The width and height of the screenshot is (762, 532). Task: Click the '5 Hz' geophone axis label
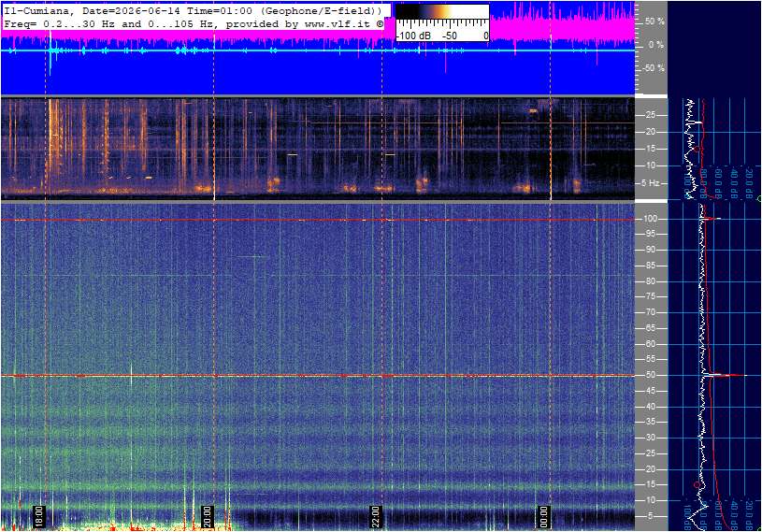650,183
